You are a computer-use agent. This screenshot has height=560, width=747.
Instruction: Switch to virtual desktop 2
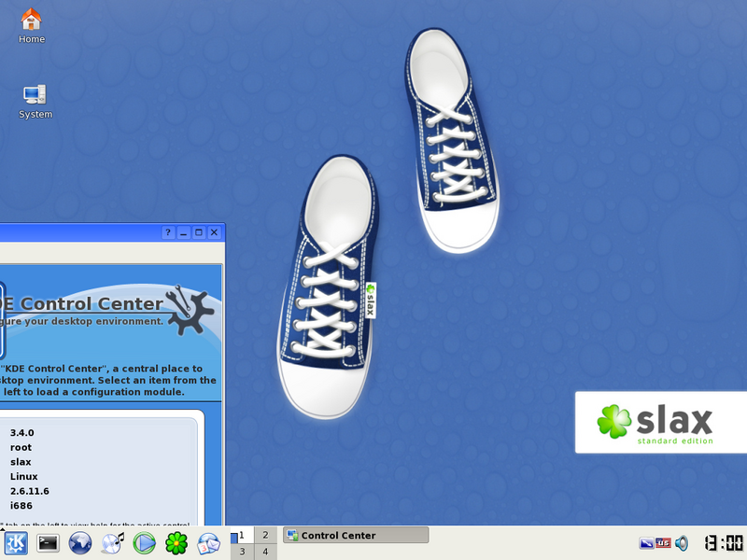click(265, 535)
